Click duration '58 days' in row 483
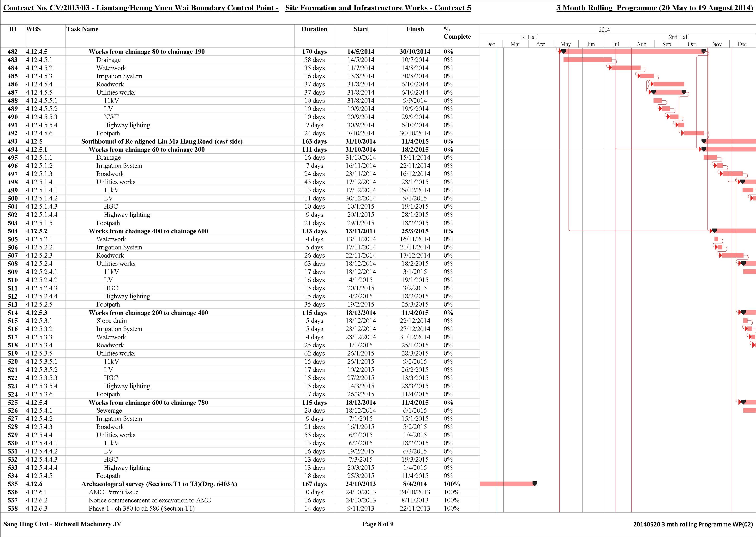This screenshot has height=537, width=756. click(314, 60)
